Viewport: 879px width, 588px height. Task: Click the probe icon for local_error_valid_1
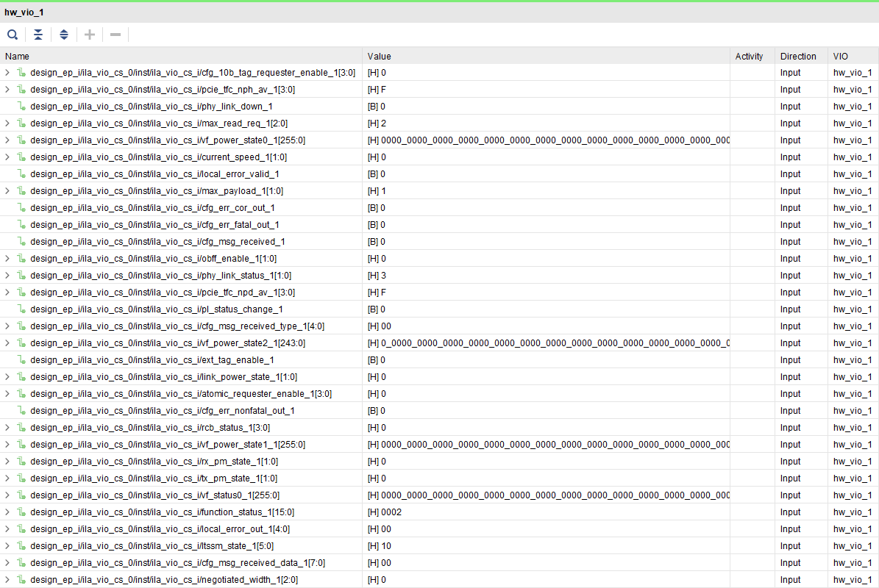21,174
